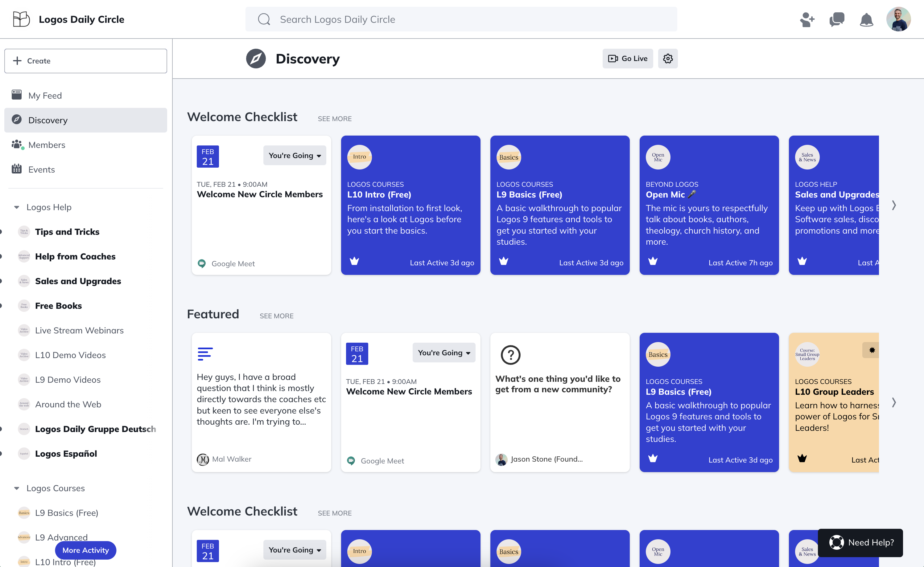This screenshot has height=567, width=924.
Task: Click the Create button
Action: tap(85, 61)
